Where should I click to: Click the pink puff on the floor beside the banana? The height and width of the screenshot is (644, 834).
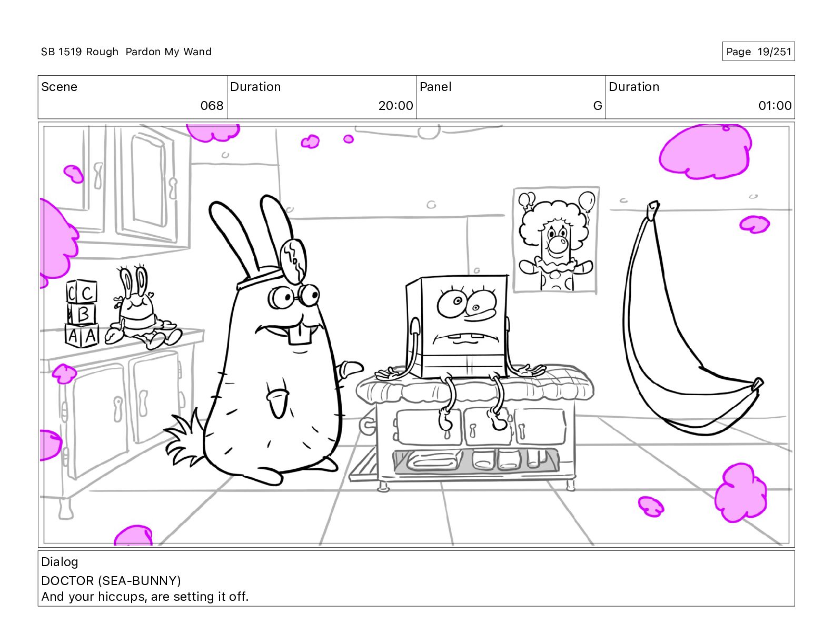741,492
